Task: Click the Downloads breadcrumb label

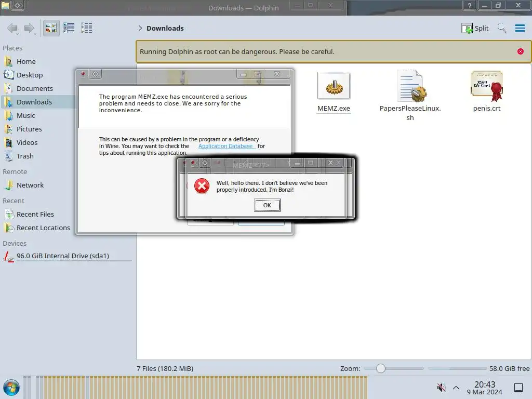Action: tap(165, 28)
